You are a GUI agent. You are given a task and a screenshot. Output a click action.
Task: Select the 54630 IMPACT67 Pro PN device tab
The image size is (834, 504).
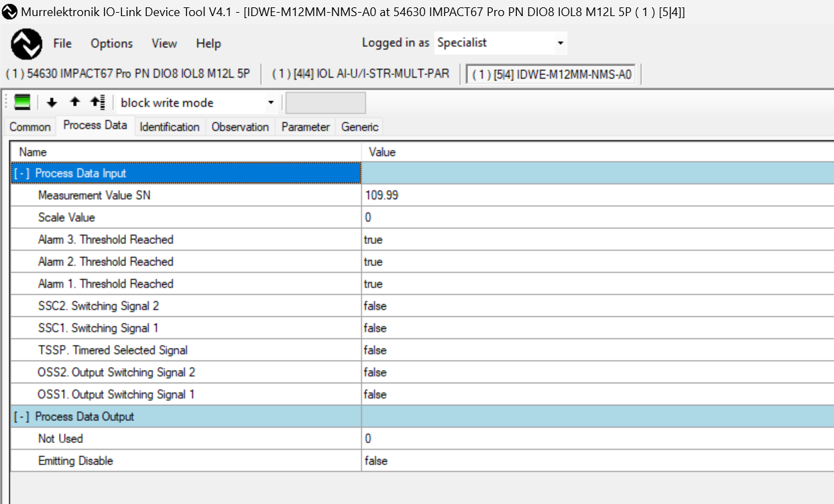(127, 74)
